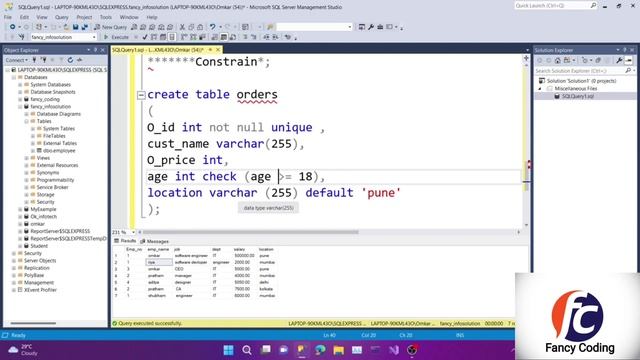640x360 pixels.
Task: Open Solution Explorer properties wrench icon
Action: tap(619, 60)
